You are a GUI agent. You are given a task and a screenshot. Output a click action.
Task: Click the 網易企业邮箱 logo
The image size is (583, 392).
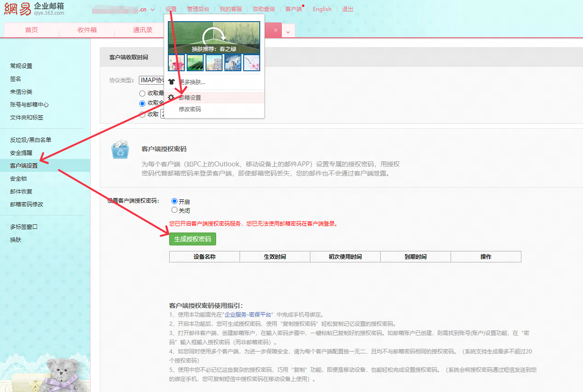coord(33,9)
